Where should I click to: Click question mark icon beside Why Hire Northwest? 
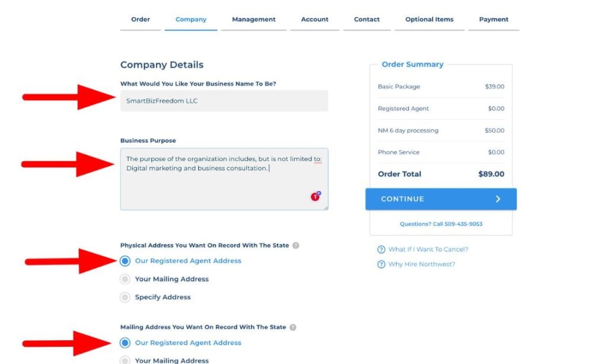tap(381, 264)
